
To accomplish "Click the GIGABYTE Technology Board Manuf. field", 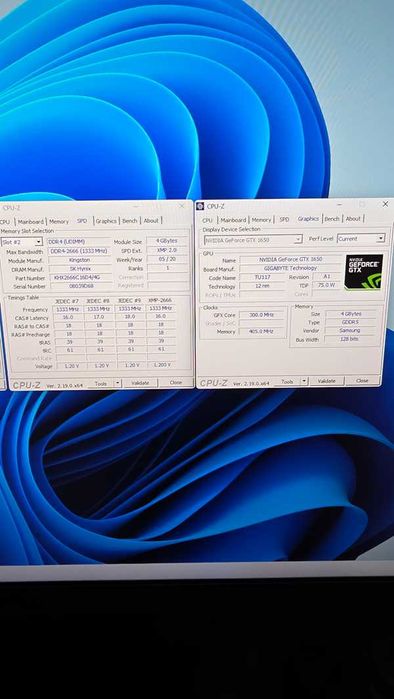I will 291,268.
